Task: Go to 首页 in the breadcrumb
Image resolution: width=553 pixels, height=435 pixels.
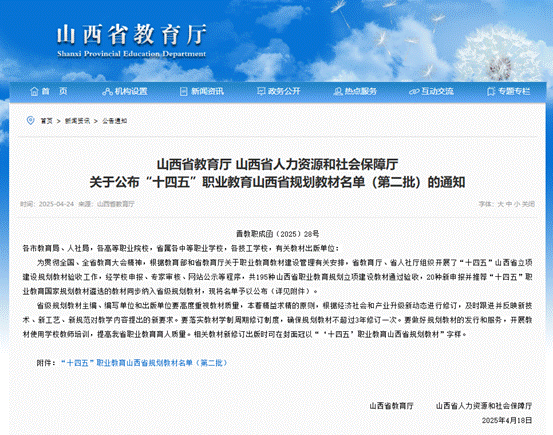Action: [x=47, y=121]
